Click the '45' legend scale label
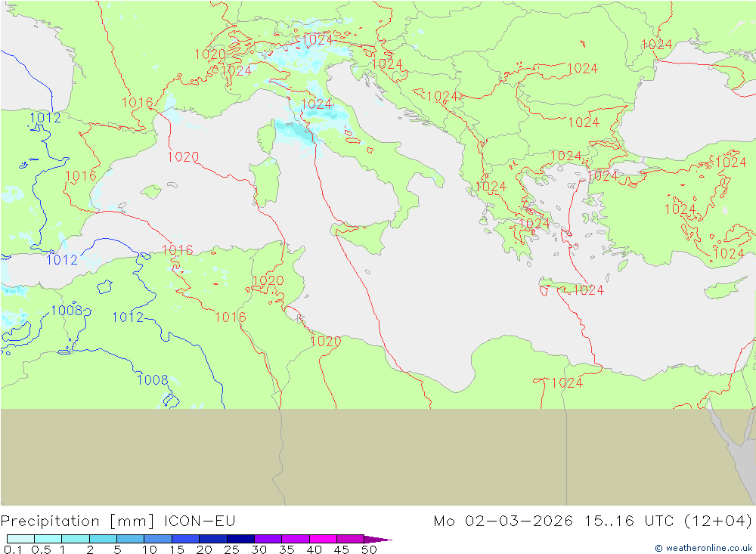 click(342, 549)
